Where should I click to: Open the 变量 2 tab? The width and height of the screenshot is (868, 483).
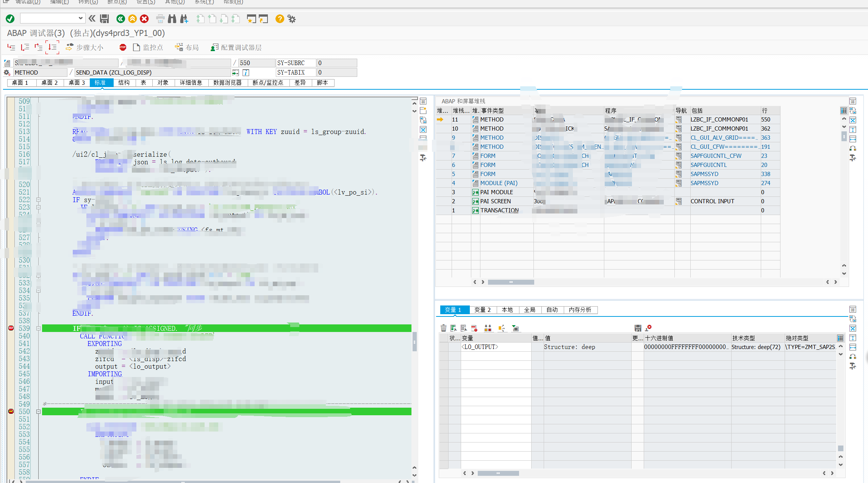482,310
